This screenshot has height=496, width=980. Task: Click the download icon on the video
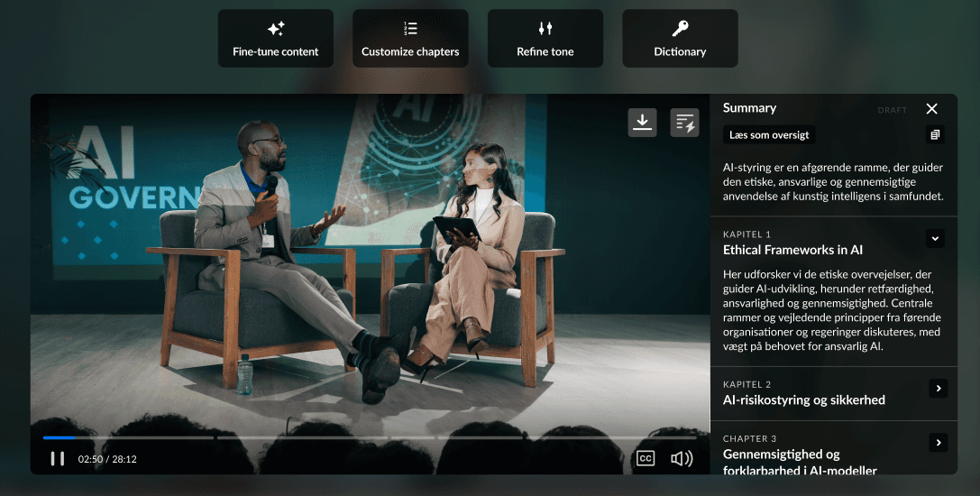(x=643, y=122)
